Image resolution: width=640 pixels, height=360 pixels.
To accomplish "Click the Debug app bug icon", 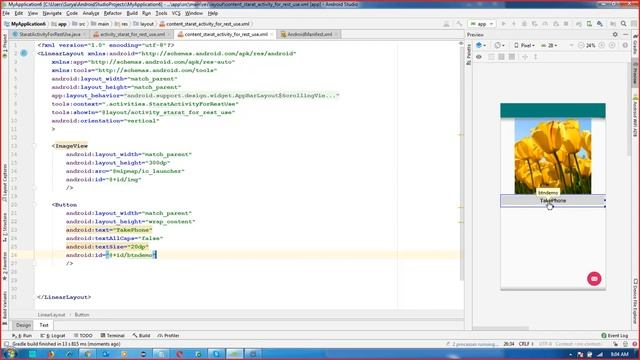I will 524,24.
